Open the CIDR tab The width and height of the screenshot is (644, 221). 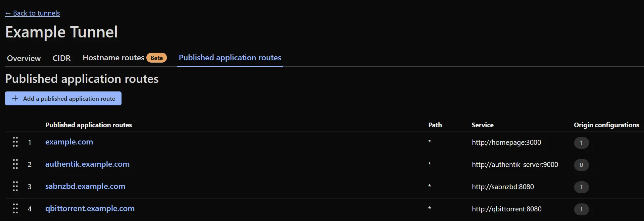click(62, 58)
